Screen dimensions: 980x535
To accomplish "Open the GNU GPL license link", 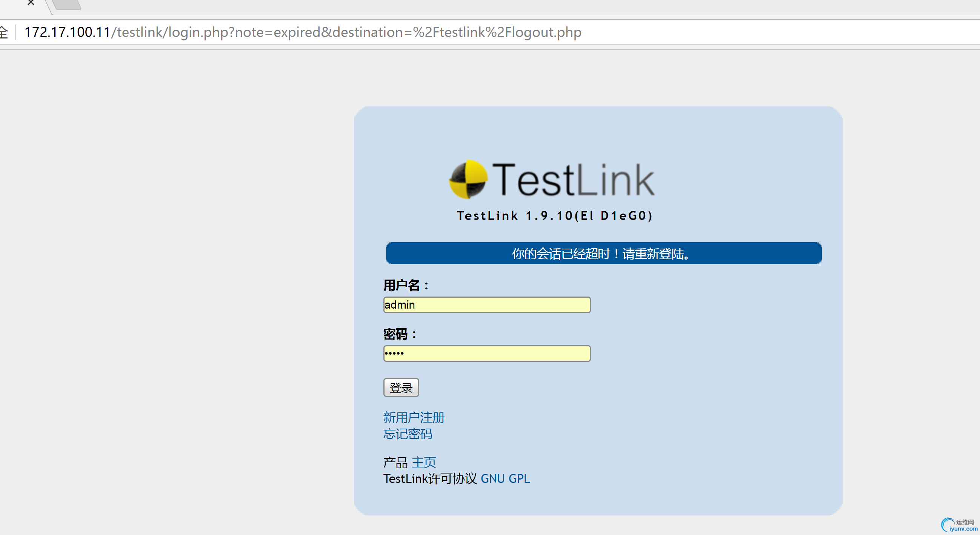I will point(505,479).
